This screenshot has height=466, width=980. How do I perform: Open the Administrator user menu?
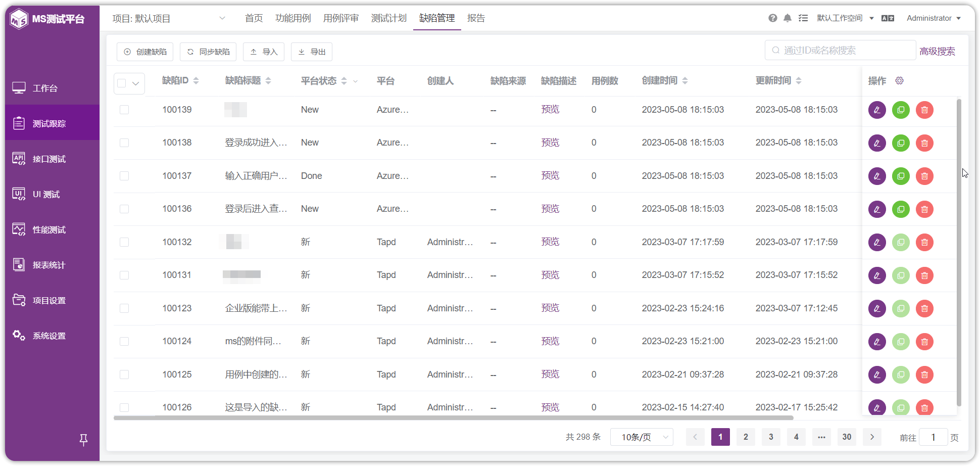click(x=934, y=18)
